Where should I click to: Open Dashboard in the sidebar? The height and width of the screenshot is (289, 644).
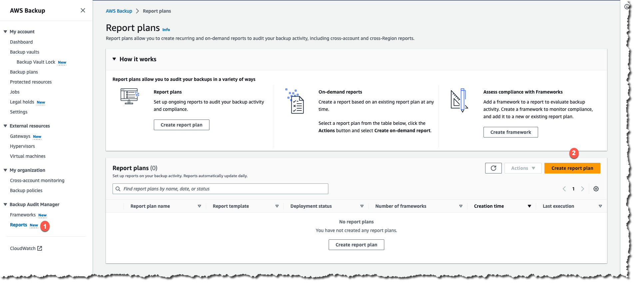pyautogui.click(x=21, y=42)
